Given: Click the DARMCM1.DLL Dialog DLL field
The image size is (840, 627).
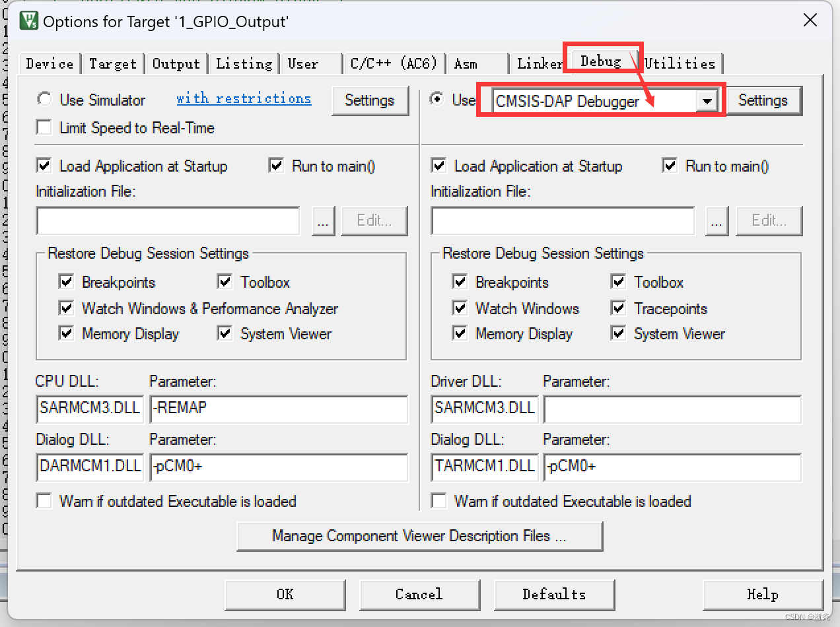Looking at the screenshot, I should pos(90,467).
